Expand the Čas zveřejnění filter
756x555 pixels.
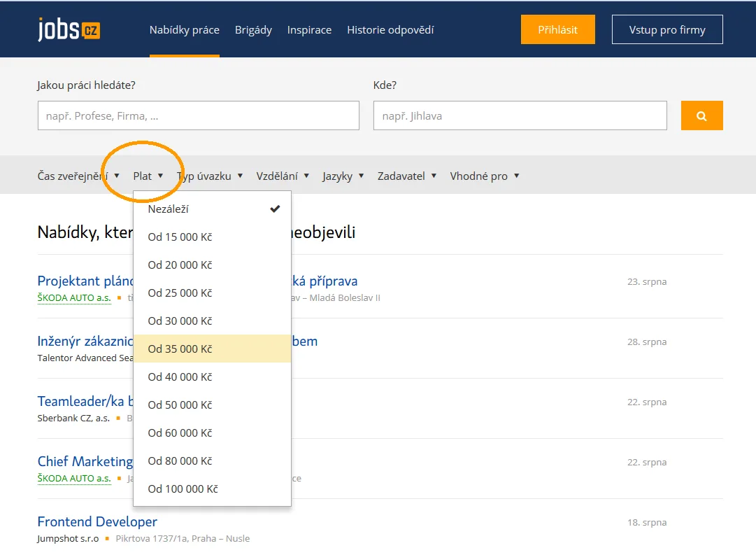coord(78,176)
